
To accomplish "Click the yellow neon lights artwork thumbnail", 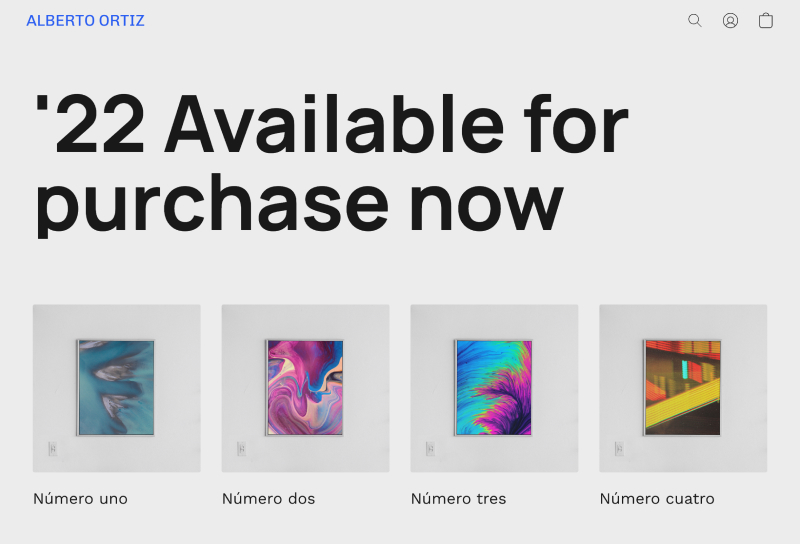I will (x=683, y=387).
